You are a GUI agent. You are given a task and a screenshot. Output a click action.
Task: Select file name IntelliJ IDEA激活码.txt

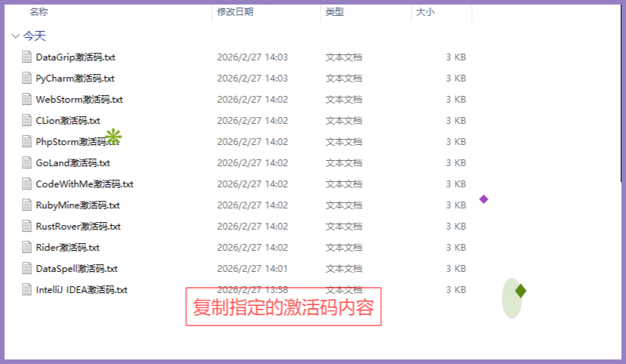82,290
